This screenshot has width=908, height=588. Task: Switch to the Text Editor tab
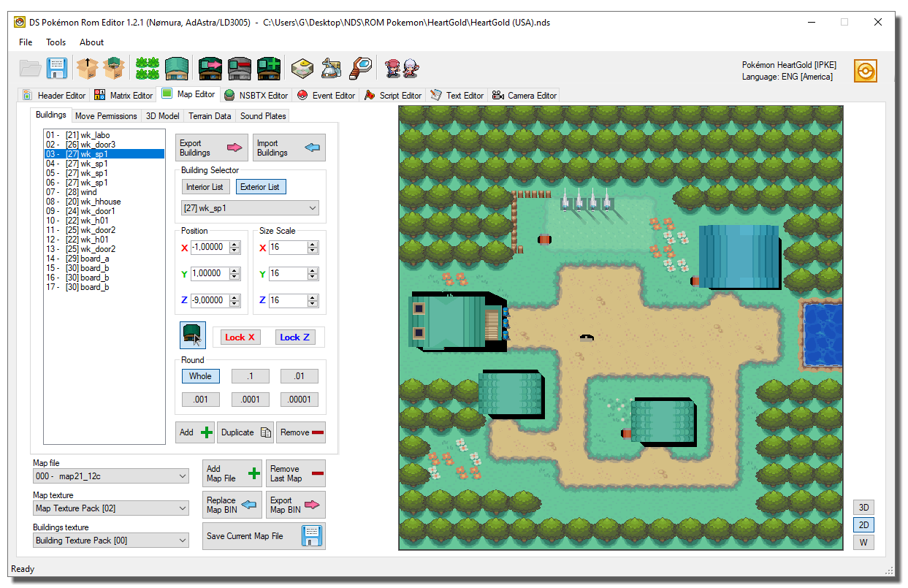(457, 95)
